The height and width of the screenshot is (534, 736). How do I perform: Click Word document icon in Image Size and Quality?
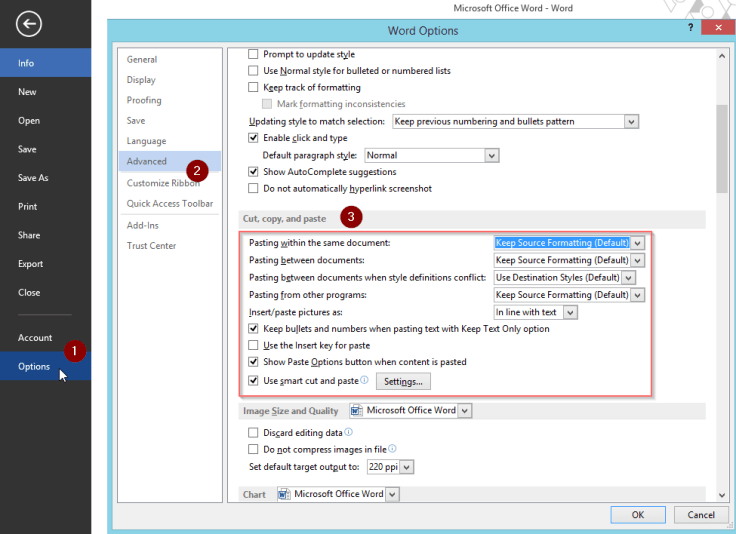coord(356,411)
